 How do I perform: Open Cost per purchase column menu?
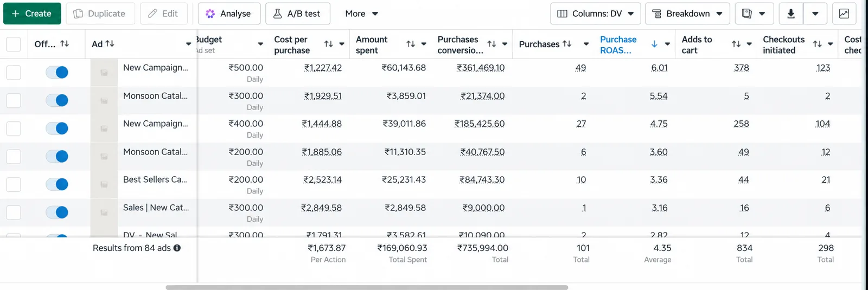[x=342, y=44]
